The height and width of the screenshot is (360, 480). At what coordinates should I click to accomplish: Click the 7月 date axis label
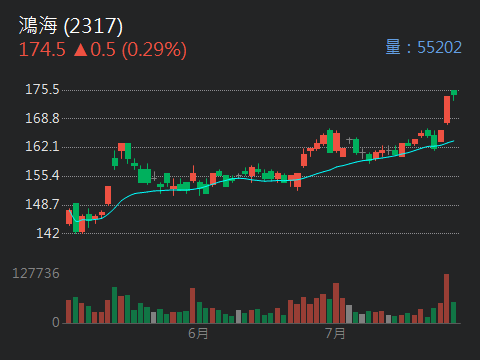pos(335,333)
